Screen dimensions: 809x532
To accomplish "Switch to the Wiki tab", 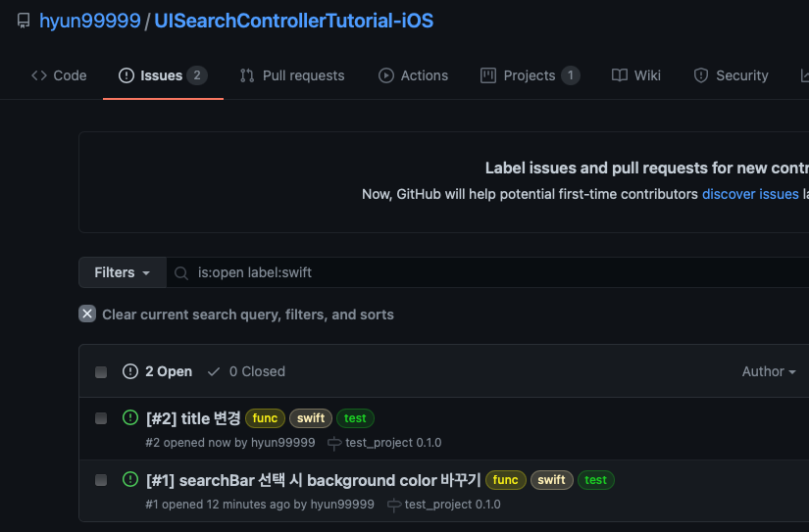I will pyautogui.click(x=635, y=75).
